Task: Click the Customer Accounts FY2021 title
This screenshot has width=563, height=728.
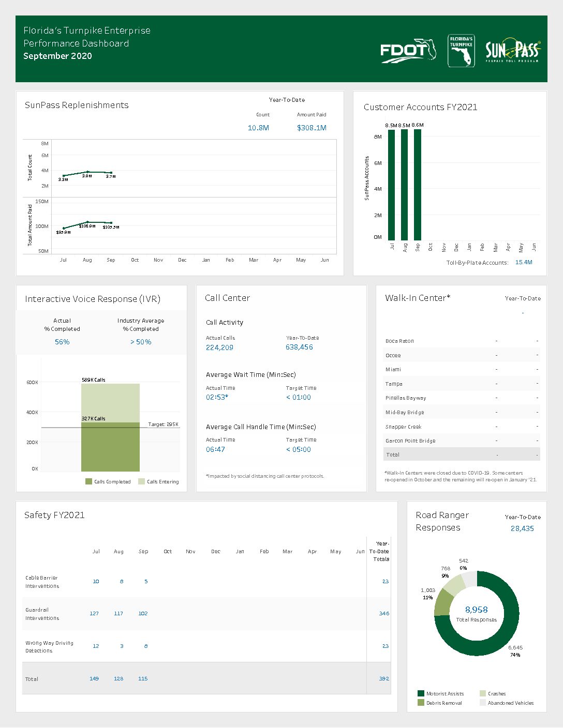Action: click(x=420, y=107)
